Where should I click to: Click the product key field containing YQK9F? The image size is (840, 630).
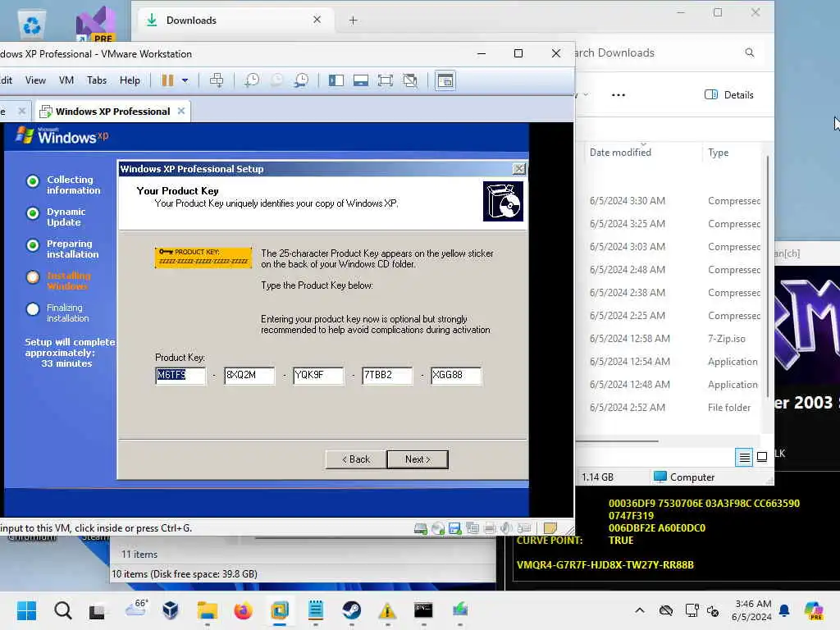(318, 375)
